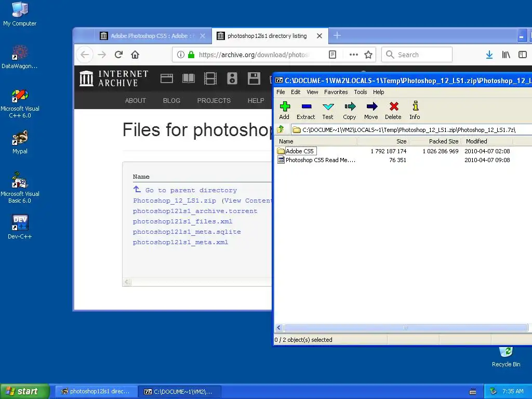
Task: Click the Extract toolbar icon
Action: [x=305, y=111]
